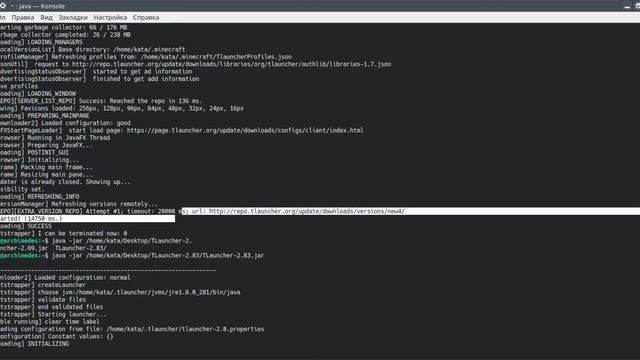The height and width of the screenshot is (360, 640).
Task: Click the 'Refreshing versions remotely...' line
Action: pos(79,204)
